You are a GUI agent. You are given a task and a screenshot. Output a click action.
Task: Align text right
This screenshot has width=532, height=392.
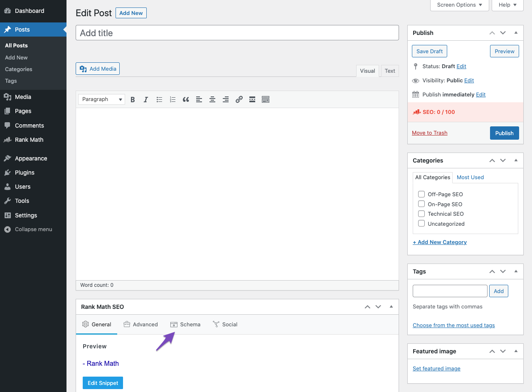(226, 99)
